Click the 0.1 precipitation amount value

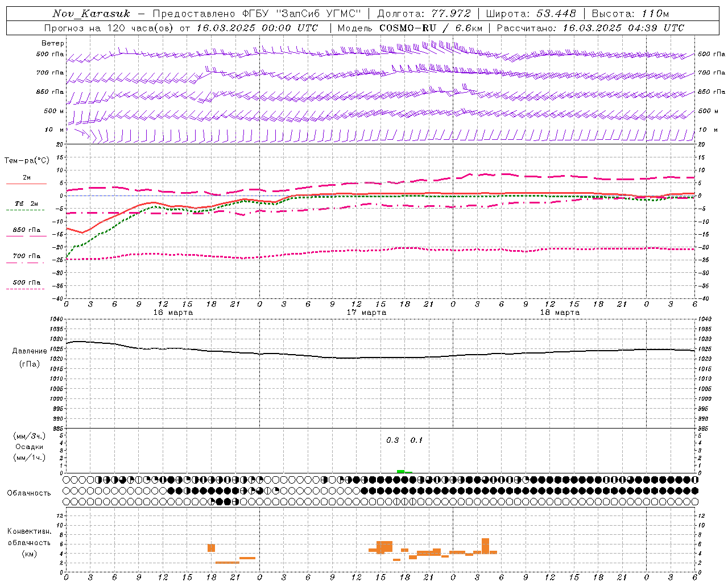[416, 440]
